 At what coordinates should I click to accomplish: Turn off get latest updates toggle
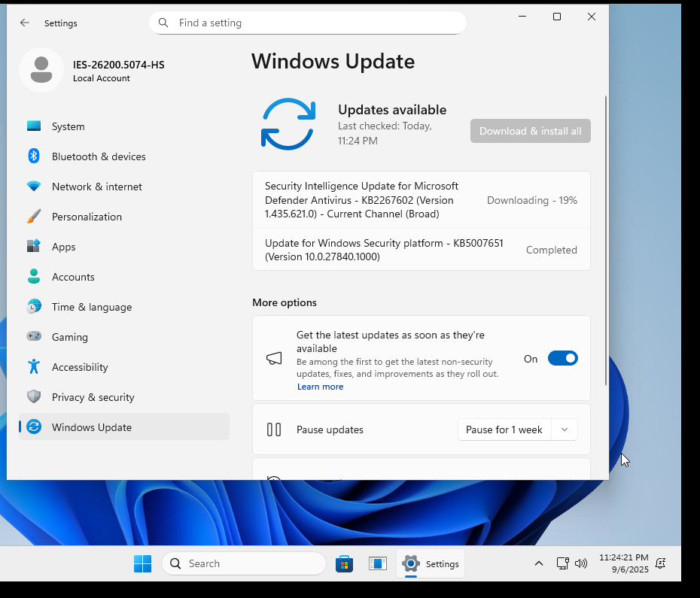(x=562, y=358)
